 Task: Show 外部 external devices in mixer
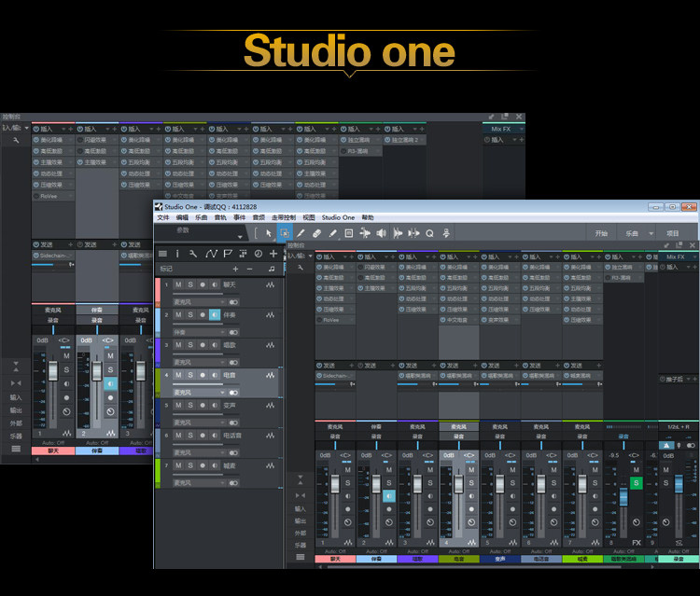pos(301,534)
